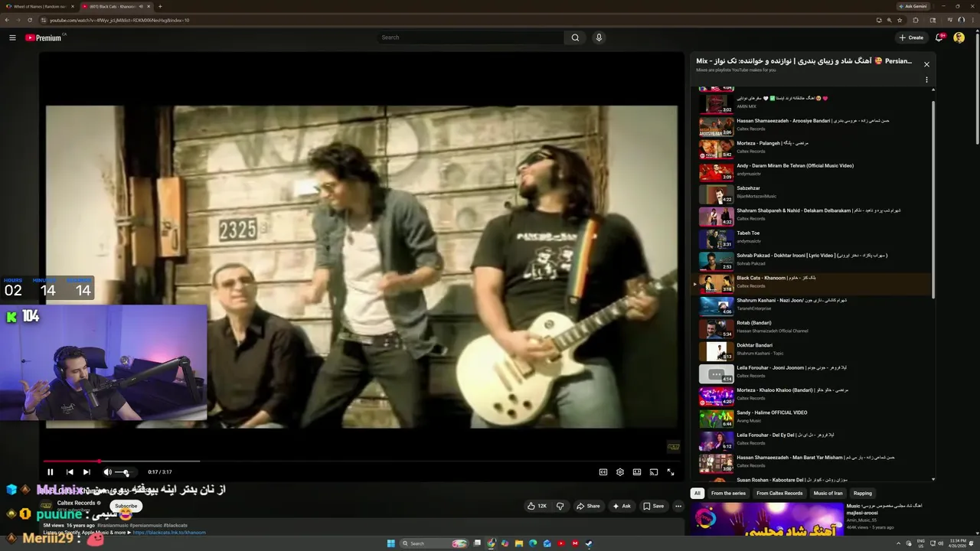The width and height of the screenshot is (980, 551).
Task: Select the Music of Iran chip
Action: pos(828,494)
